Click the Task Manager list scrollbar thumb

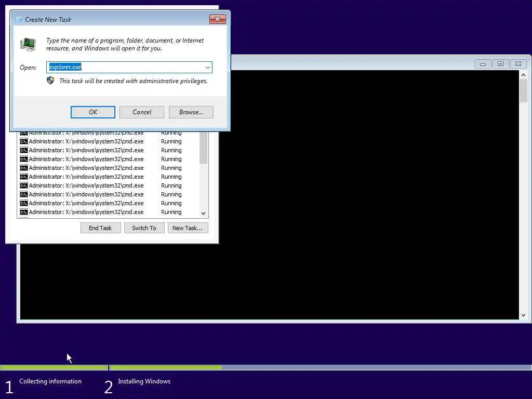point(203,148)
